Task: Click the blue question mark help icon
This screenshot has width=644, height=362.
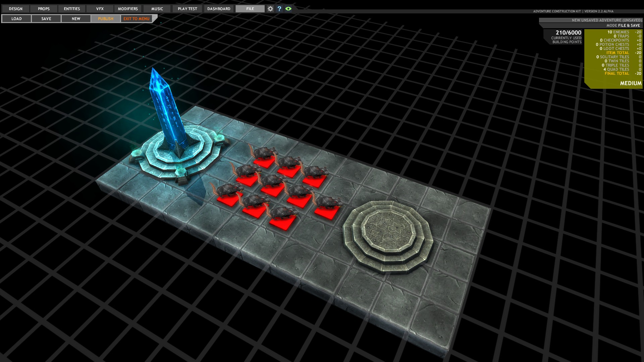Action: [x=279, y=9]
